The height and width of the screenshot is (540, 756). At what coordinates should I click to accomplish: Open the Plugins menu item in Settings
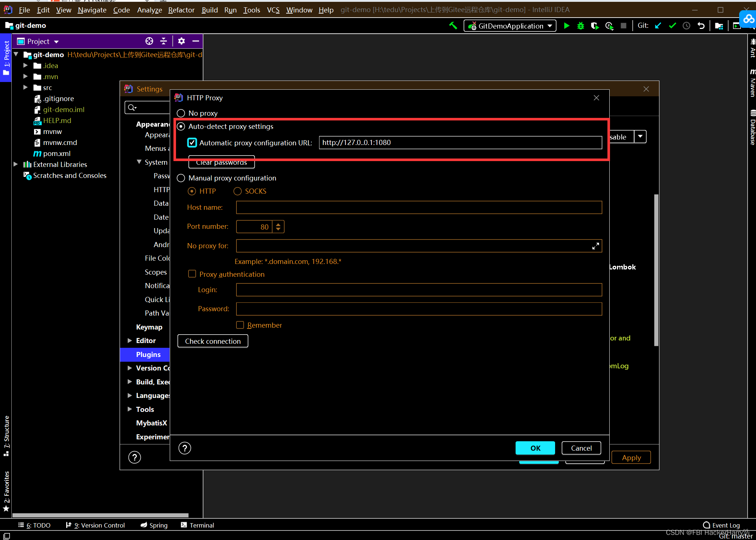(x=148, y=354)
